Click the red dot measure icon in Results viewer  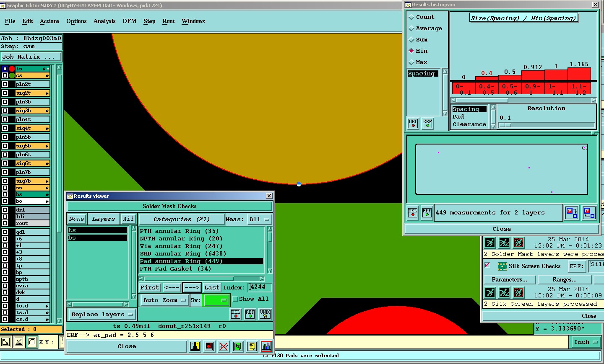(209, 346)
